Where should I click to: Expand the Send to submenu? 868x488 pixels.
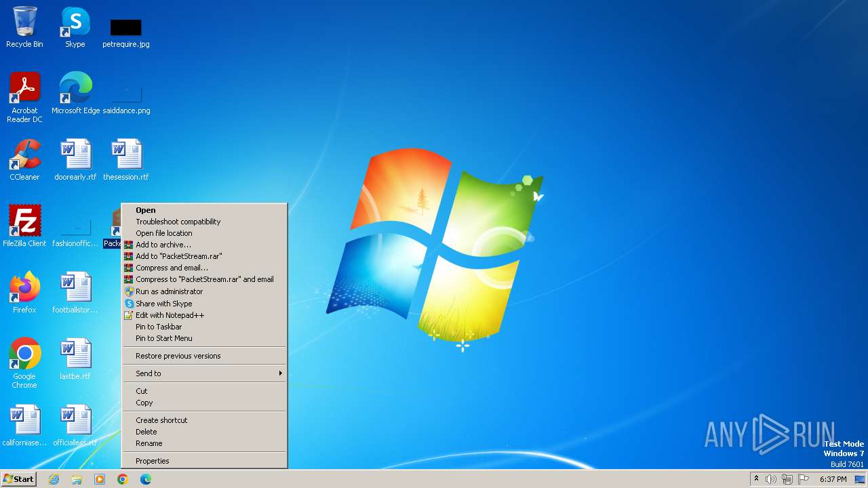204,373
